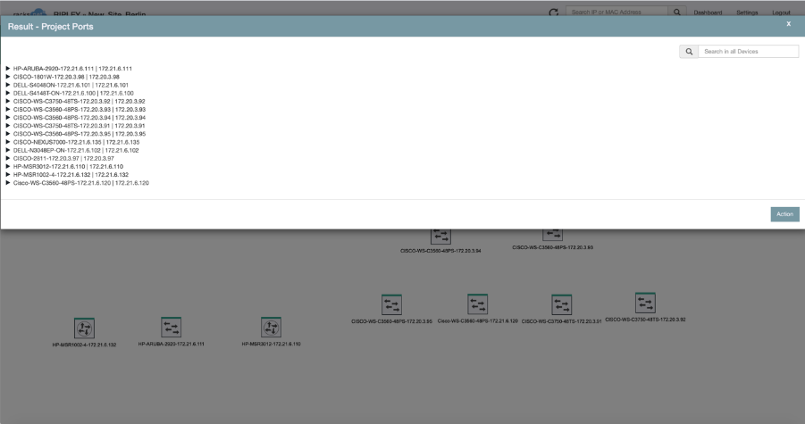Open the Settings menu item
Viewport: 806px width, 424px height.
click(x=747, y=12)
